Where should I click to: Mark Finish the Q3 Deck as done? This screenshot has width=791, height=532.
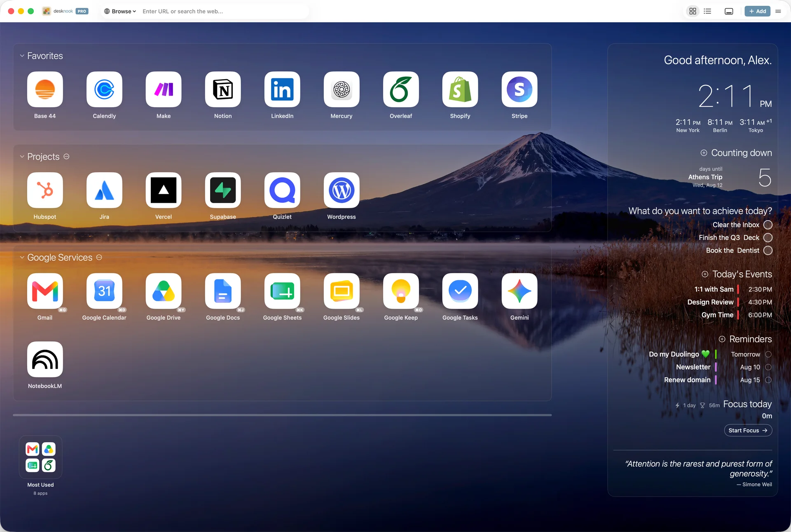[768, 238]
